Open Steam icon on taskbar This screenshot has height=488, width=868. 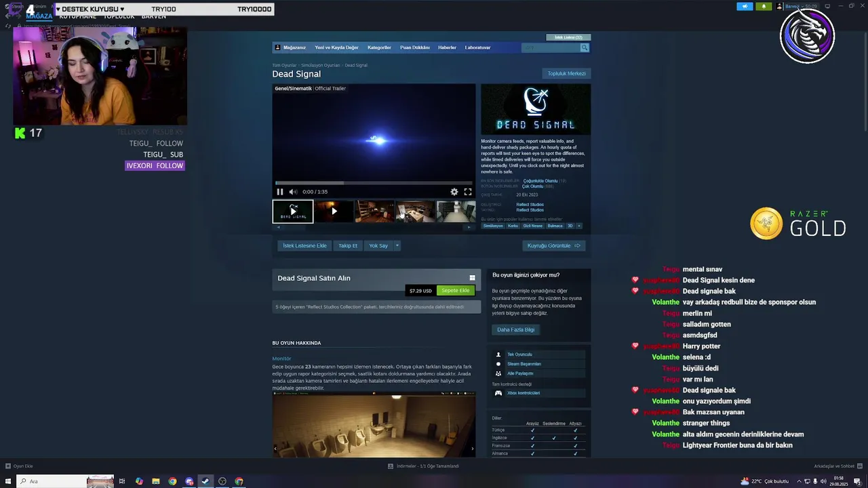(x=205, y=481)
